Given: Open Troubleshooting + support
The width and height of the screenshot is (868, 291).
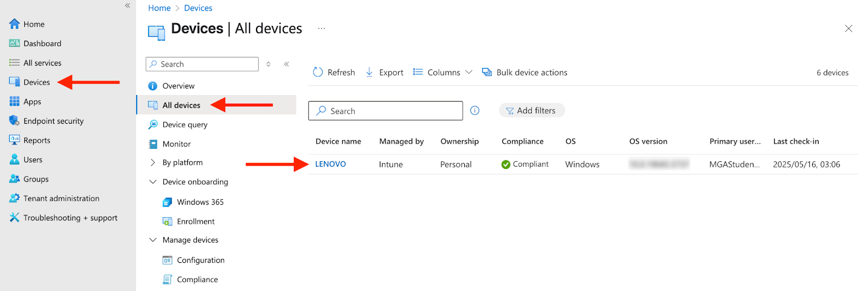Looking at the screenshot, I should 70,218.
